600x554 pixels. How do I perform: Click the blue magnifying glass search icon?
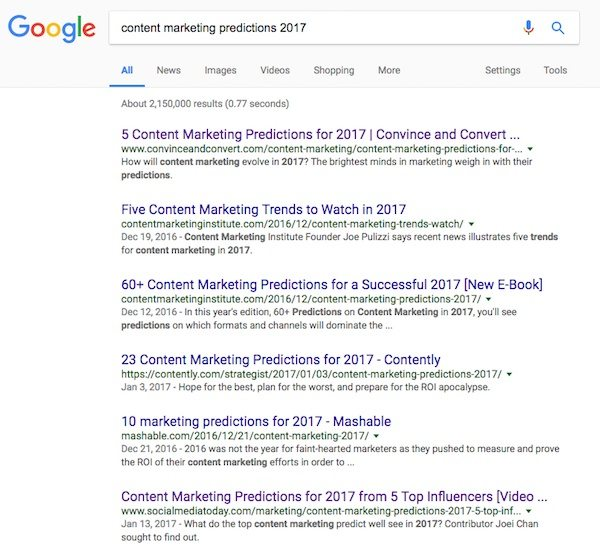pyautogui.click(x=558, y=28)
